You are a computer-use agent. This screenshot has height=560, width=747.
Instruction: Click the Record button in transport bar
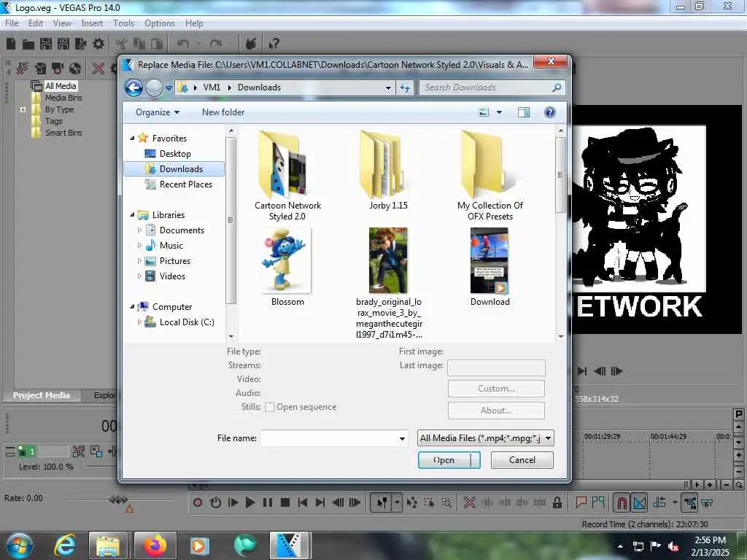[198, 502]
